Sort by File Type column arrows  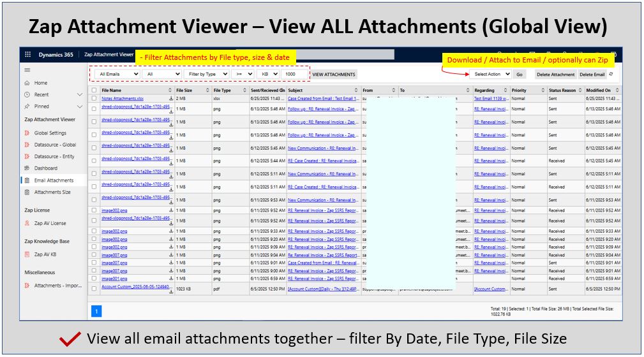pyautogui.click(x=245, y=91)
